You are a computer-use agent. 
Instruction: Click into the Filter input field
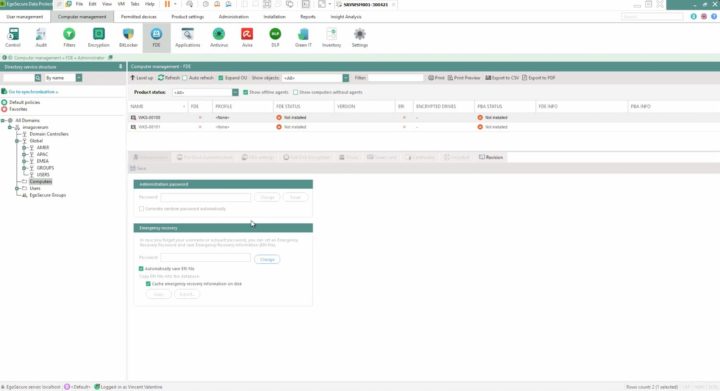click(395, 78)
